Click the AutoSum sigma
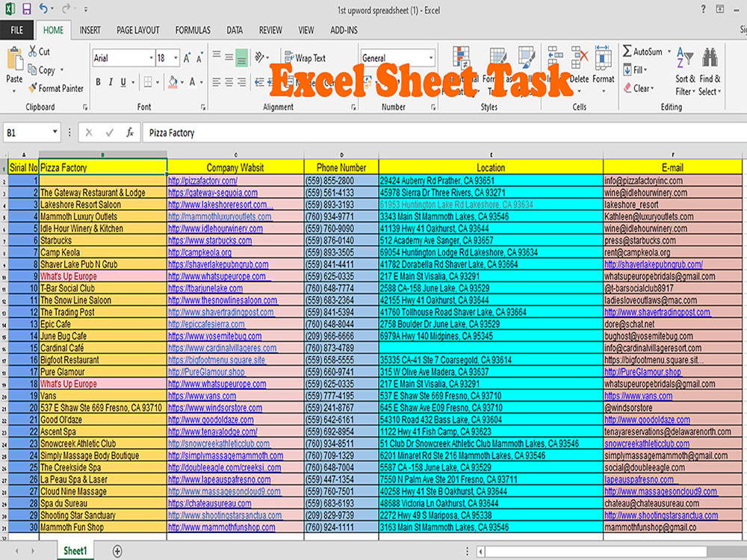This screenshot has height=560, width=747. pos(627,51)
